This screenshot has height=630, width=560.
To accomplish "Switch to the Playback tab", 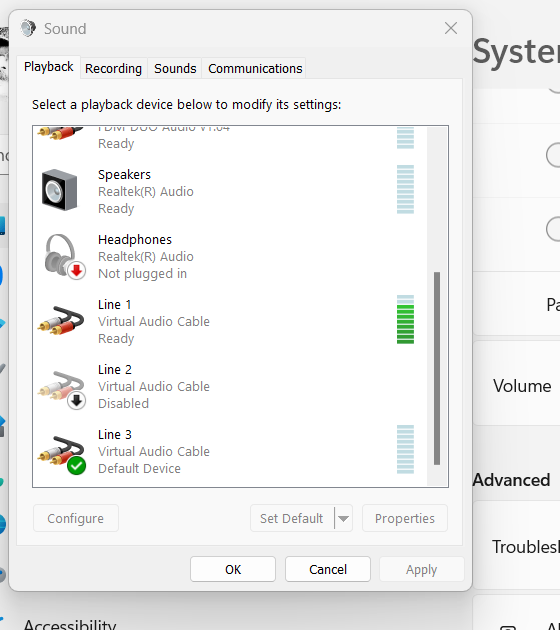I will [x=49, y=67].
